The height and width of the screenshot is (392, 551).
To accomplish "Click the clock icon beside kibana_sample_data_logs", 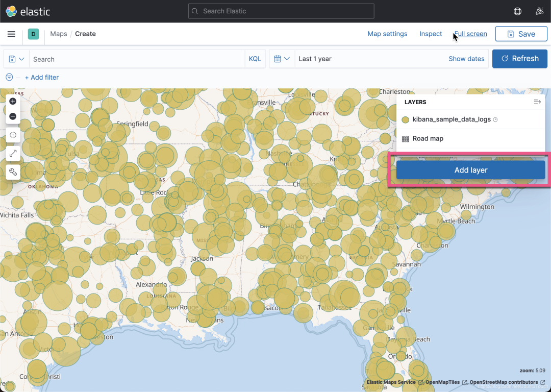I will 495,119.
